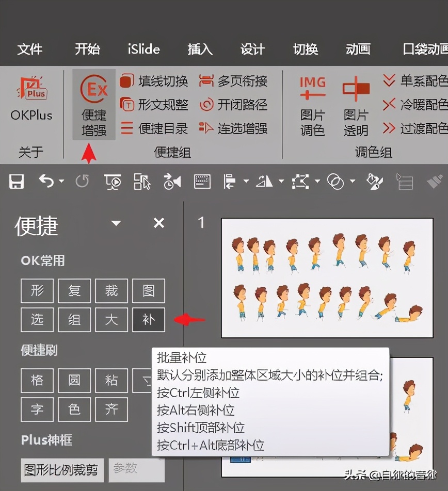This screenshot has width=448, height=491.
Task: Click the greyed list pane icon
Action: pos(405,182)
